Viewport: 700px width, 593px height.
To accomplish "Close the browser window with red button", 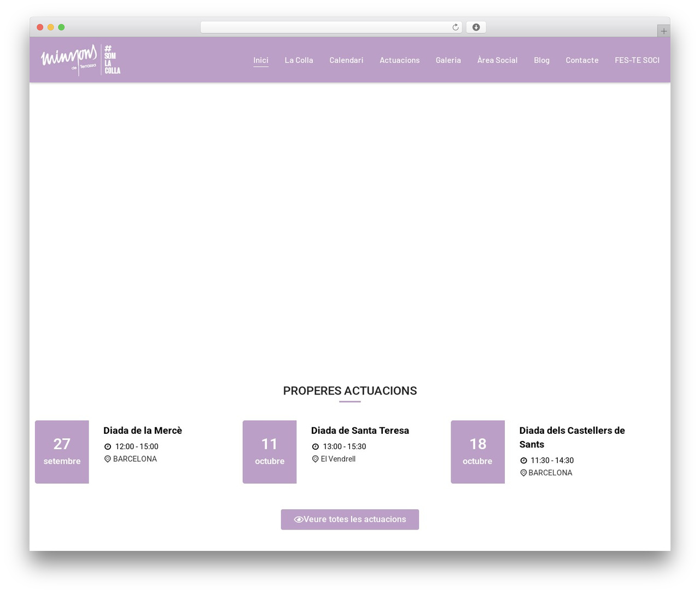I will click(x=40, y=27).
